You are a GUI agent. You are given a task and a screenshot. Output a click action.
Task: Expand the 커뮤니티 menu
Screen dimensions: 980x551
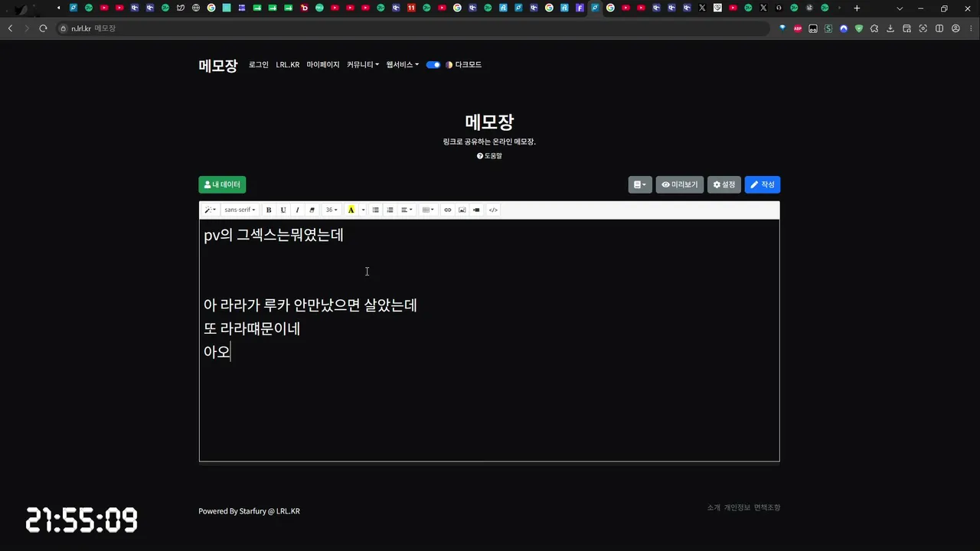click(x=363, y=65)
